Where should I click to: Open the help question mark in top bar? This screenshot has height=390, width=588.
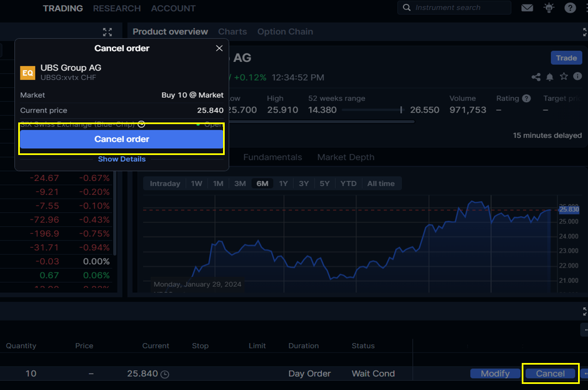point(570,8)
